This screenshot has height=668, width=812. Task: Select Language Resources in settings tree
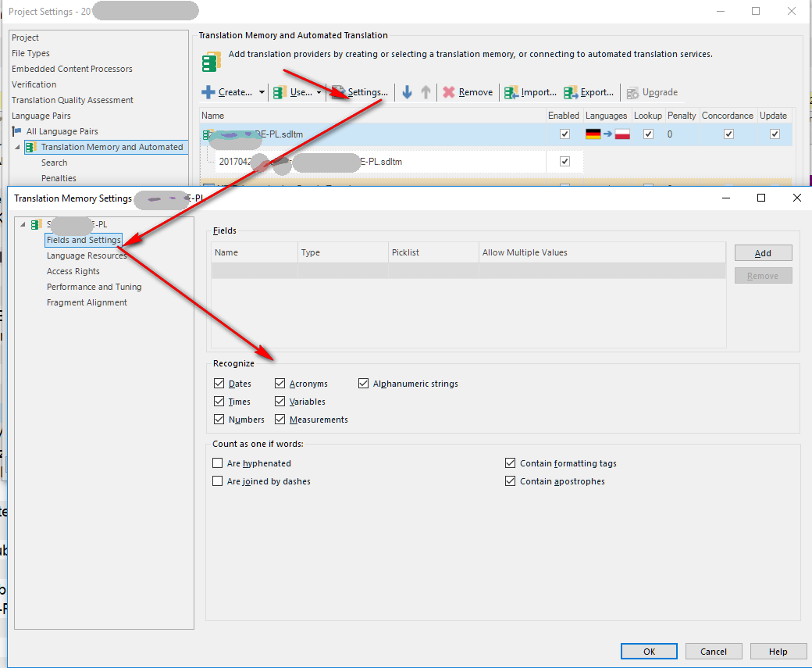(87, 255)
